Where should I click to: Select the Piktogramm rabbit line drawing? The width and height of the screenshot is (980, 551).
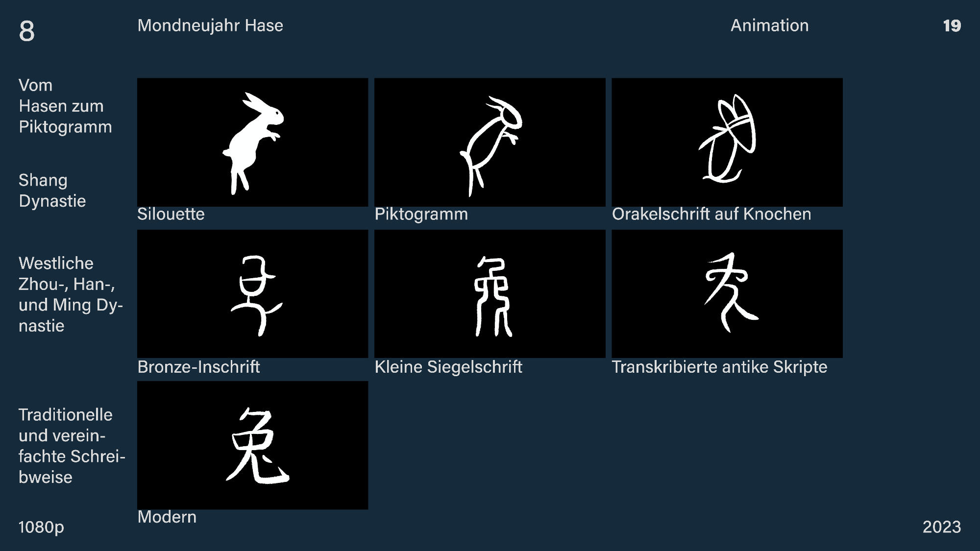490,142
